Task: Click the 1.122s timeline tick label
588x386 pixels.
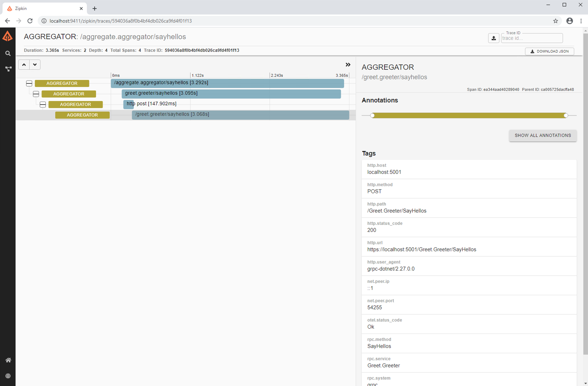Action: (198, 75)
